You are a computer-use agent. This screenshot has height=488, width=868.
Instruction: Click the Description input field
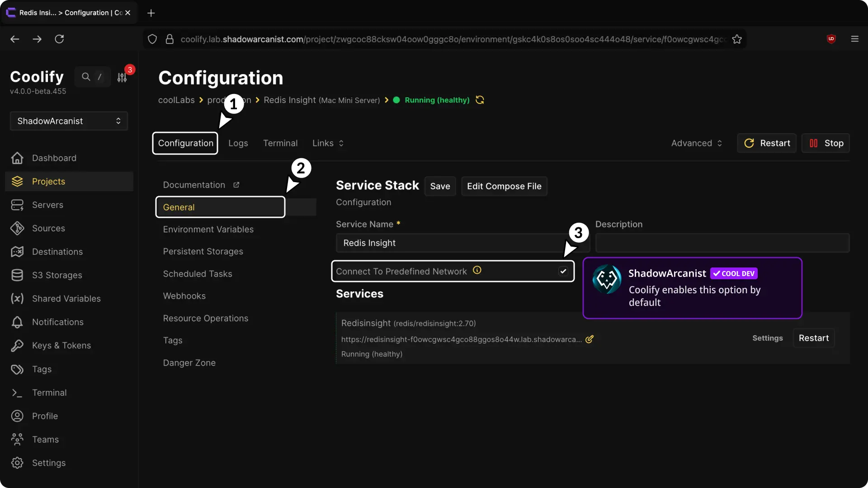coord(722,243)
